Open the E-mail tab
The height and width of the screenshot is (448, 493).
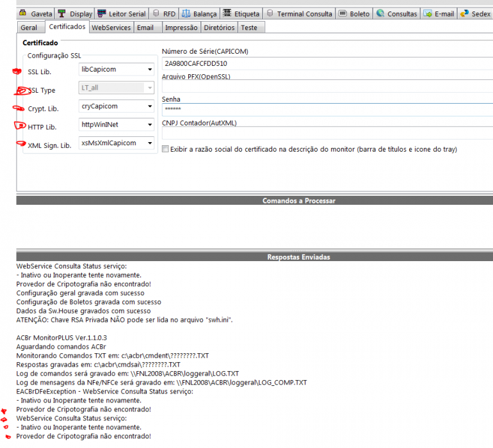pos(439,13)
